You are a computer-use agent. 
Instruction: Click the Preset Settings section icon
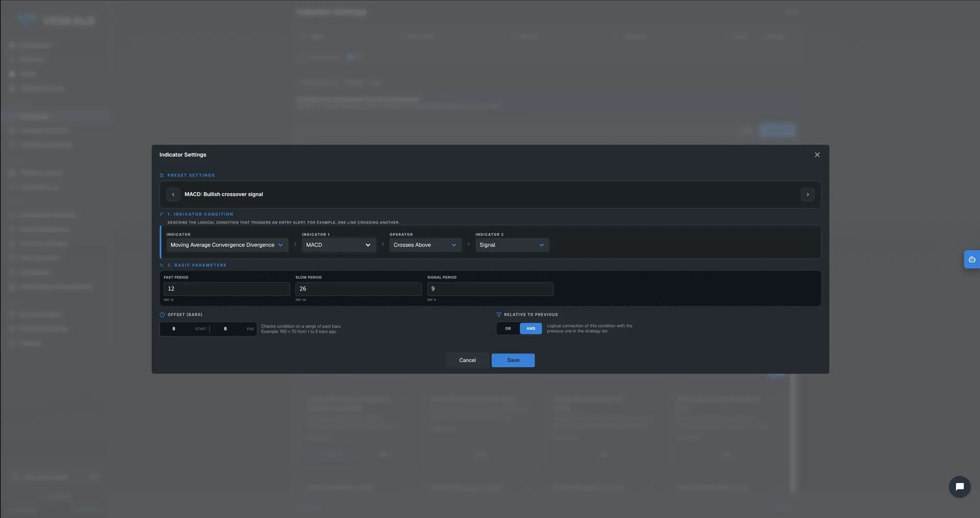click(162, 176)
